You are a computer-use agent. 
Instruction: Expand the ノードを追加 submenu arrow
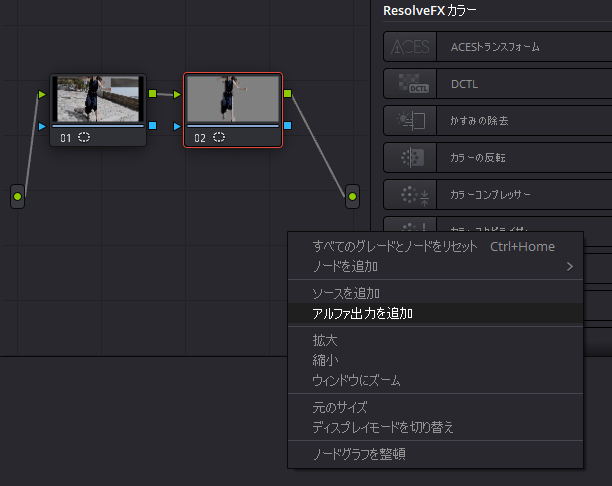tap(570, 267)
